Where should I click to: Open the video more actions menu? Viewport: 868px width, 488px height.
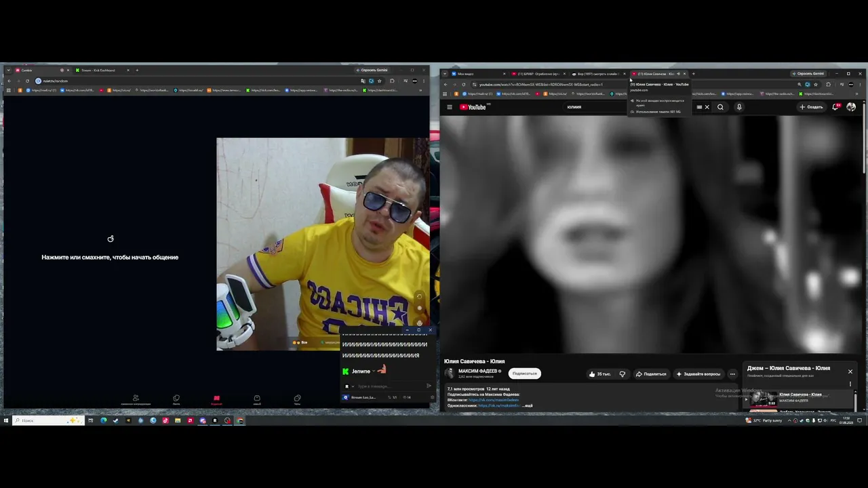[732, 374]
